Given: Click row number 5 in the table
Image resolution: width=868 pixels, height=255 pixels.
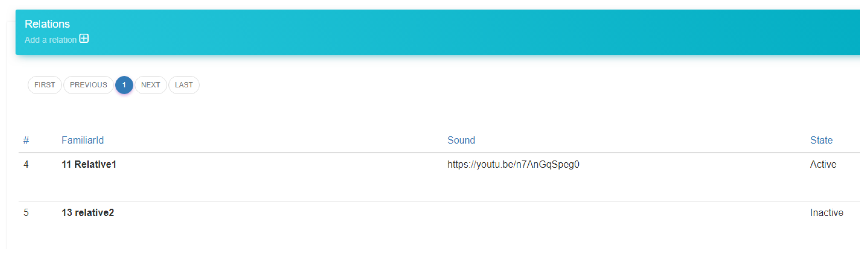Looking at the screenshot, I should 26,213.
